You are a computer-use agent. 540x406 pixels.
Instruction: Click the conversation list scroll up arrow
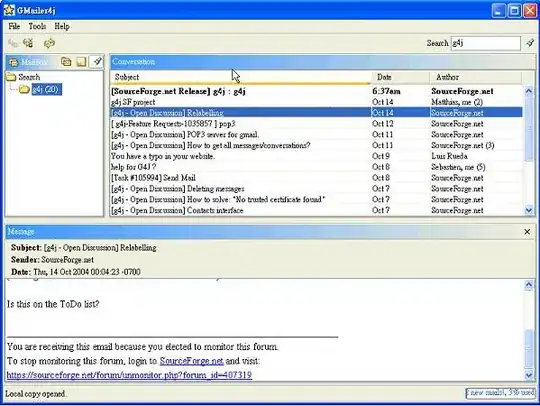click(x=529, y=91)
